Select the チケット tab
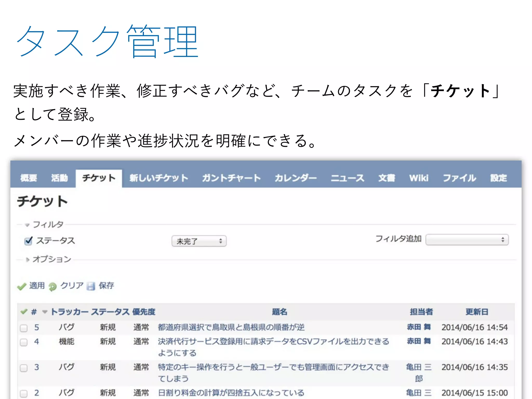This screenshot has height=399, width=532. pos(99,178)
